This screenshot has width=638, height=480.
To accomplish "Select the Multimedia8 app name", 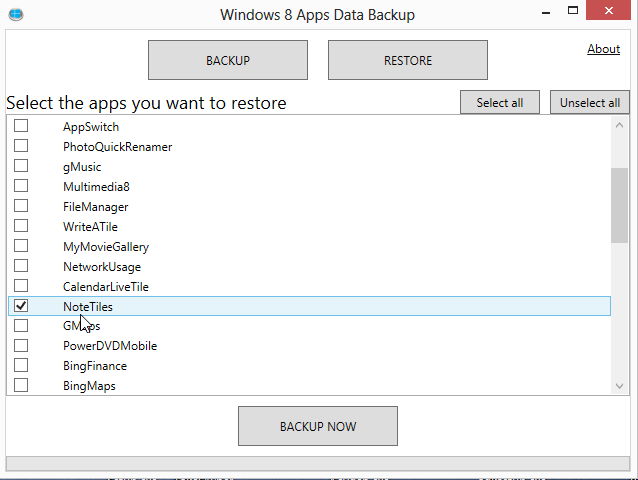I will click(96, 187).
